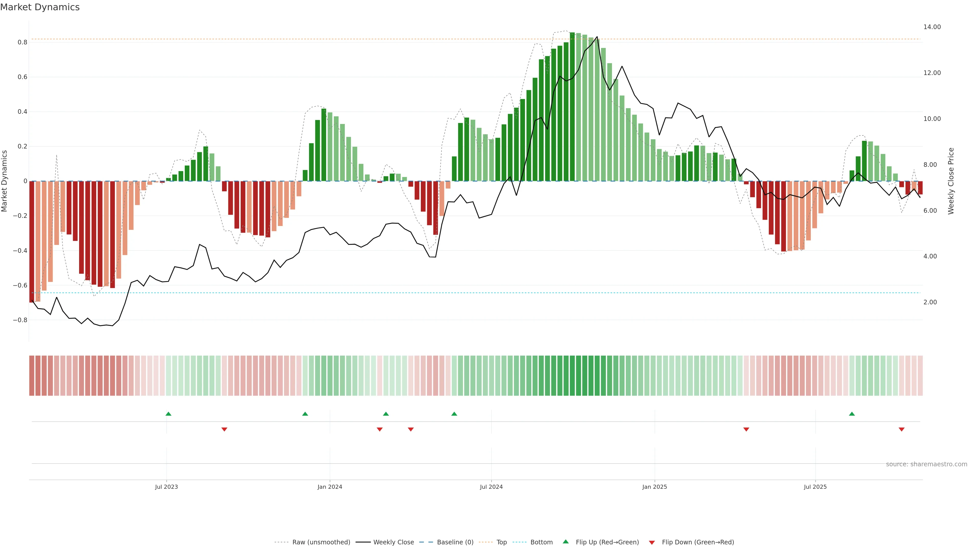Click the Flip Up triangle just before Jan 2024
Viewport: 980px width, 551px height.
[305, 414]
